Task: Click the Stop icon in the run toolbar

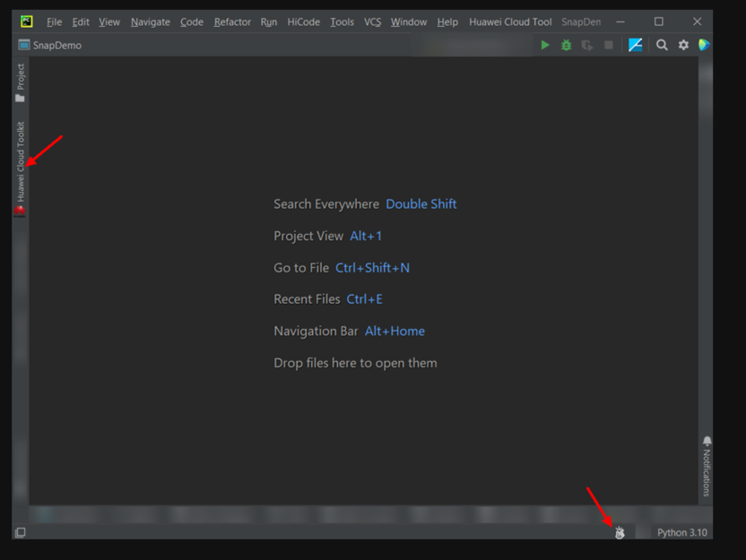Action: coord(609,45)
